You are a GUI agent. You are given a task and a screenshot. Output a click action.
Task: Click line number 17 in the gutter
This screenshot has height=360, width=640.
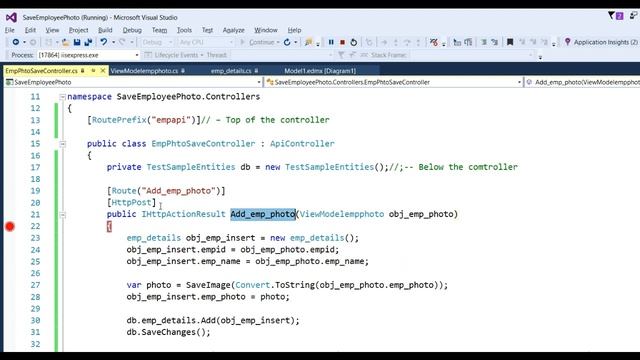35,167
